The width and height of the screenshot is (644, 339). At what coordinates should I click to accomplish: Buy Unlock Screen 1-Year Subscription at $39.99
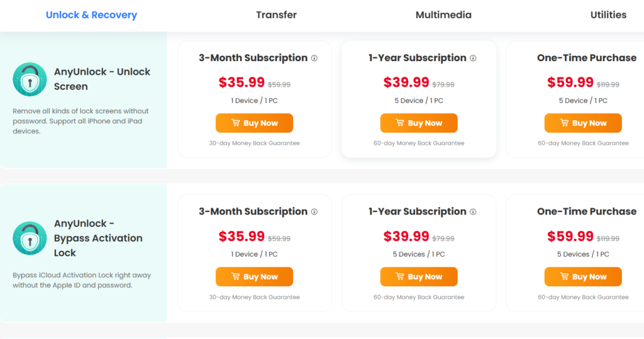tap(419, 123)
